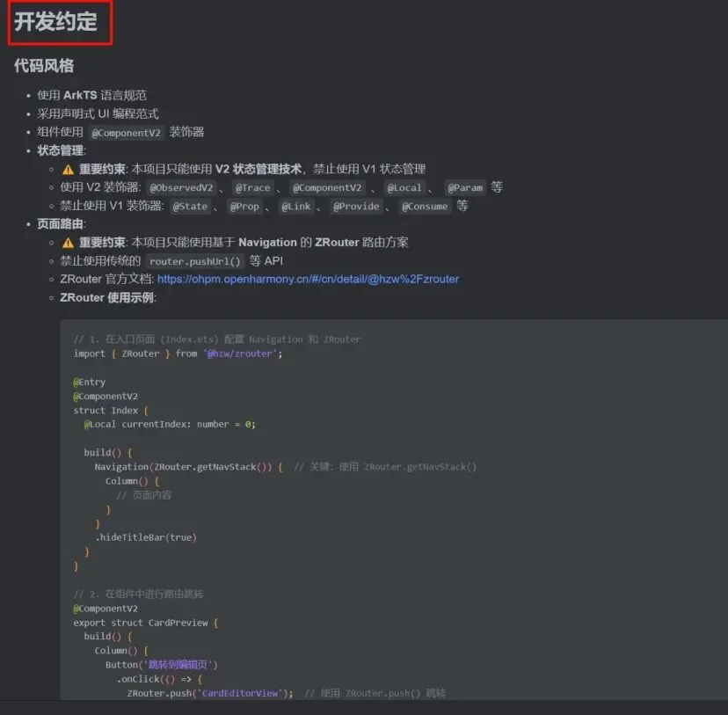Click the @Prop forbidden decorator tag
Viewport: 728px width, 715px height.
pyautogui.click(x=244, y=206)
